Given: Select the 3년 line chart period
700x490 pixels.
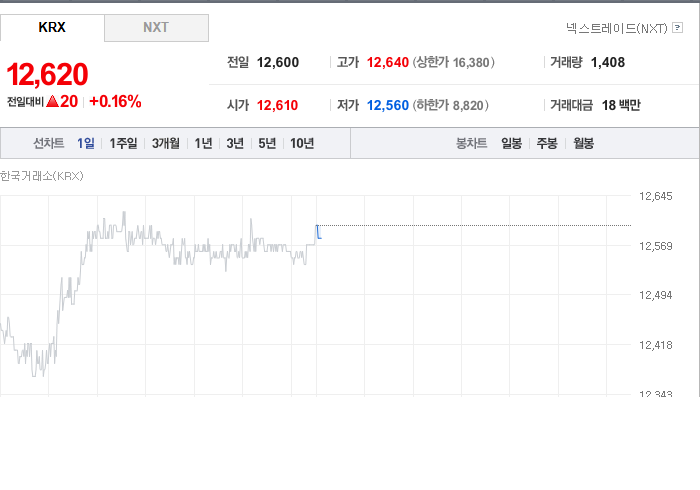Looking at the screenshot, I should [x=235, y=143].
